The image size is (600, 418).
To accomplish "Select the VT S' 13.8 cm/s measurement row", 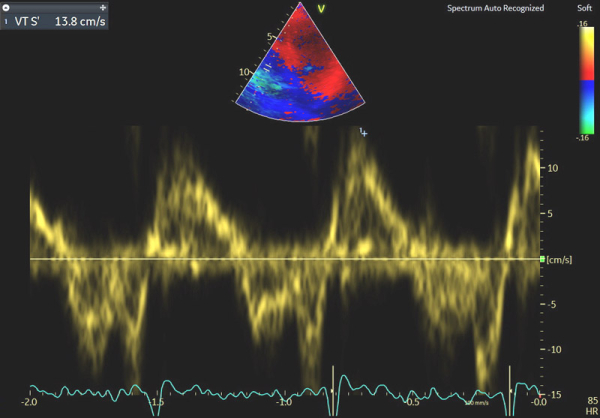I will 55,20.
